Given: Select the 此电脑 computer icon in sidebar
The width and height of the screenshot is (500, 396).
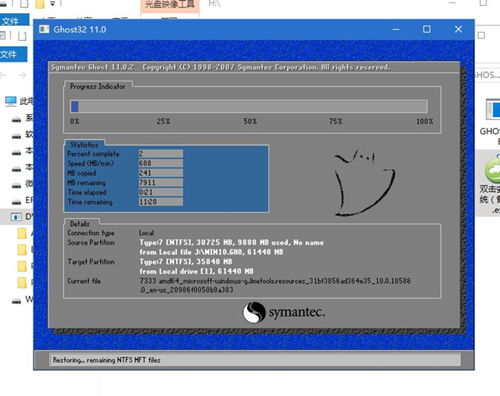Looking at the screenshot, I should point(11,101).
